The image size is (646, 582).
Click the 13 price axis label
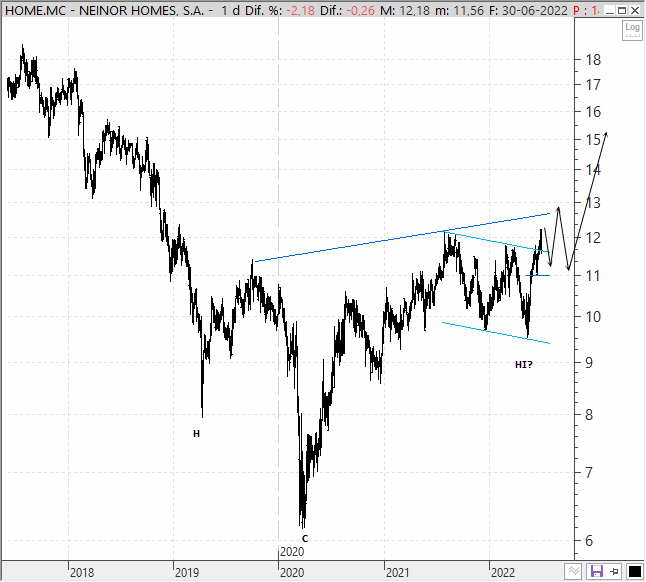pos(593,203)
